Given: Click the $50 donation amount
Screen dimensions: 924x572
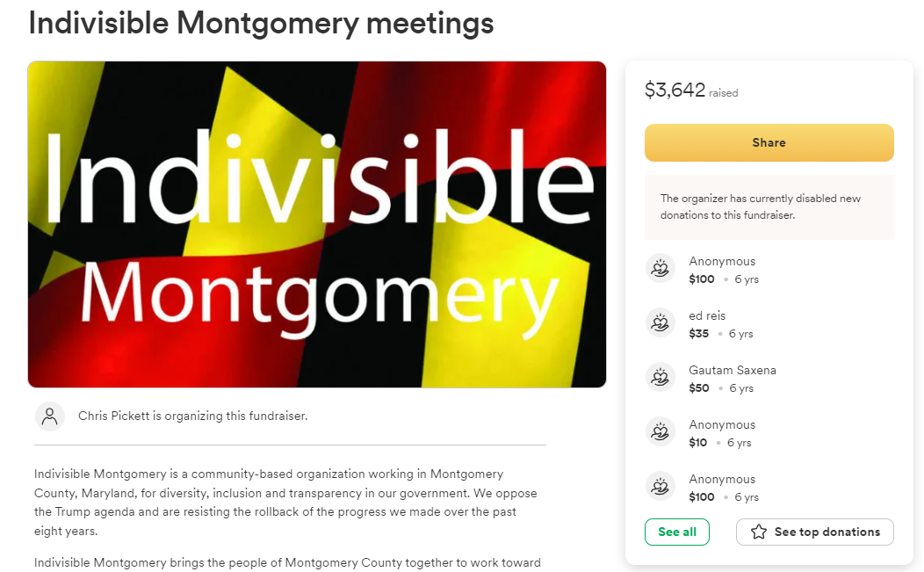Looking at the screenshot, I should (x=699, y=388).
